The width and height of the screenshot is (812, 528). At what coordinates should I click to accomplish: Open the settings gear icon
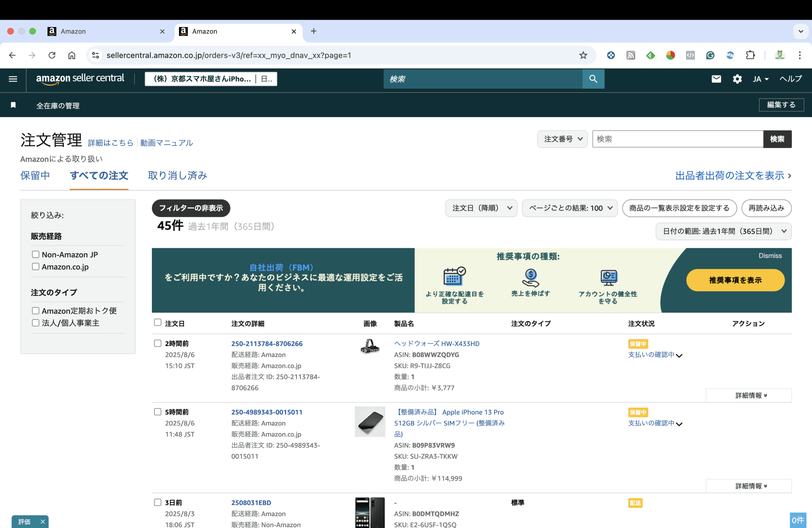pos(737,79)
